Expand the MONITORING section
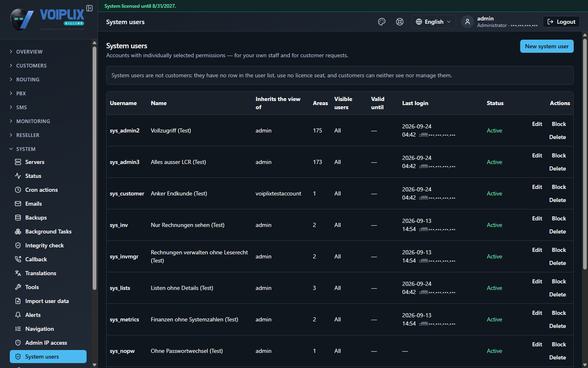Screen dimensions: 588x368 pyautogui.click(x=30, y=121)
